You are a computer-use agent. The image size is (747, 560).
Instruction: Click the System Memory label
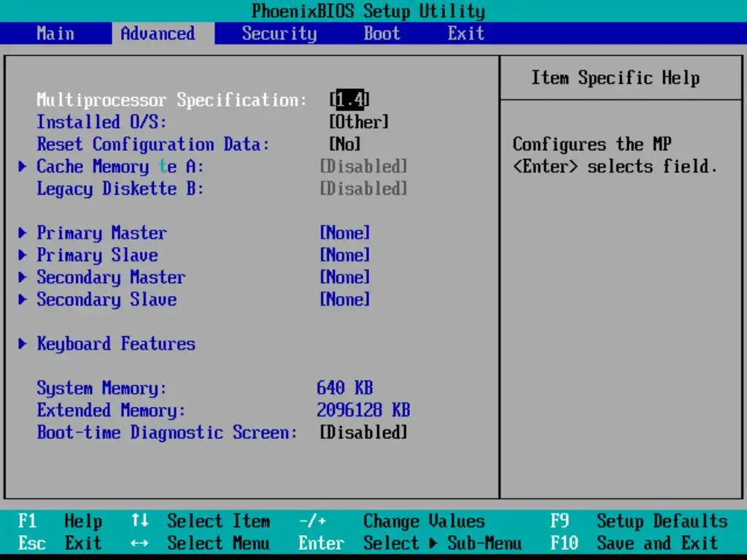tap(101, 389)
